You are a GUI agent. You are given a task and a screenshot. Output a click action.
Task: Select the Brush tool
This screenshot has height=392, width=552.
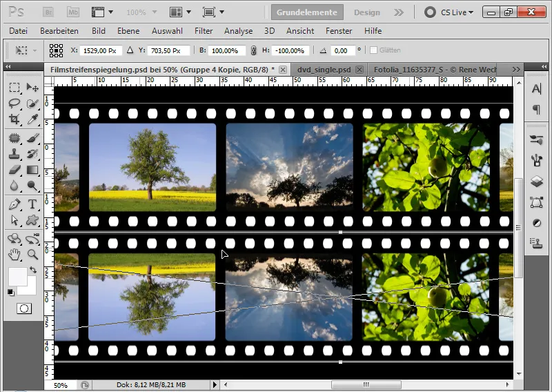(32, 138)
